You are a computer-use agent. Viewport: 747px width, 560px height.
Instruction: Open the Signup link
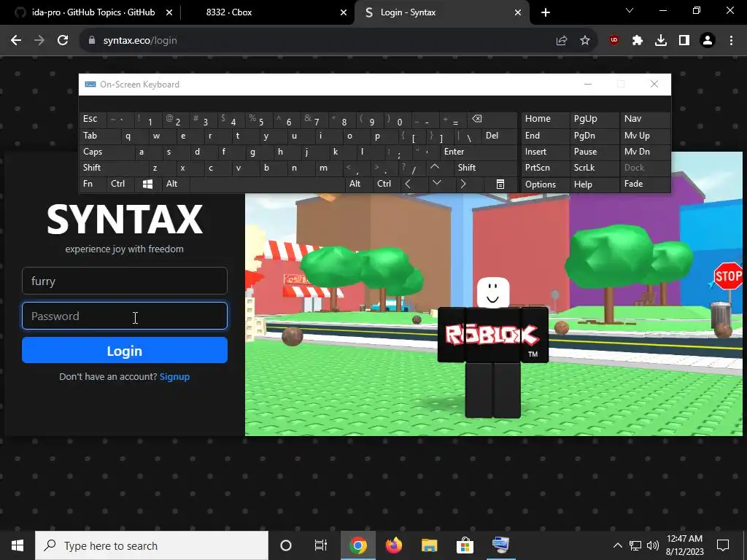(x=174, y=377)
